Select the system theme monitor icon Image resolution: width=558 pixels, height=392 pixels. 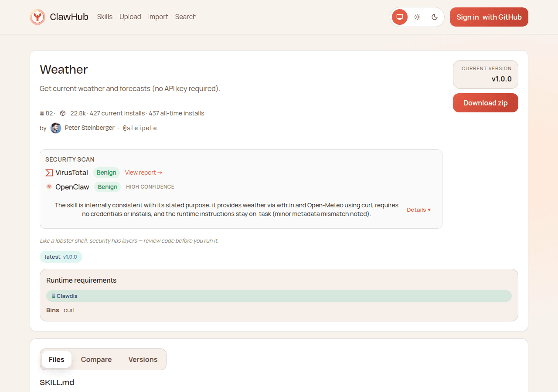[399, 17]
